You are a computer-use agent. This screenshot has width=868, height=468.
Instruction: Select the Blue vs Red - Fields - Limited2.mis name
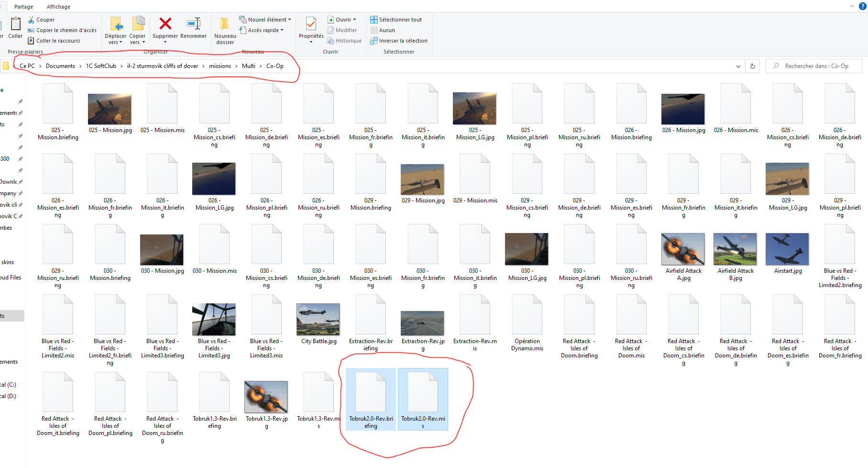58,348
